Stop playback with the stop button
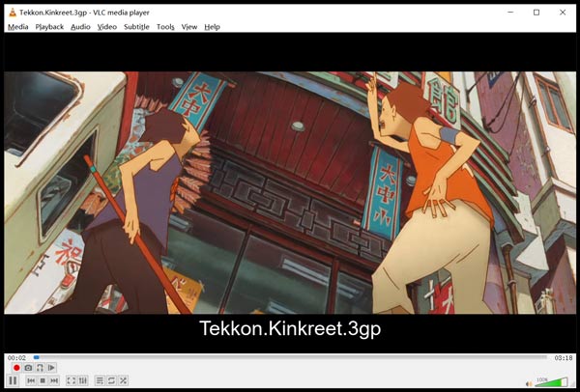580x392 pixels. 43,380
